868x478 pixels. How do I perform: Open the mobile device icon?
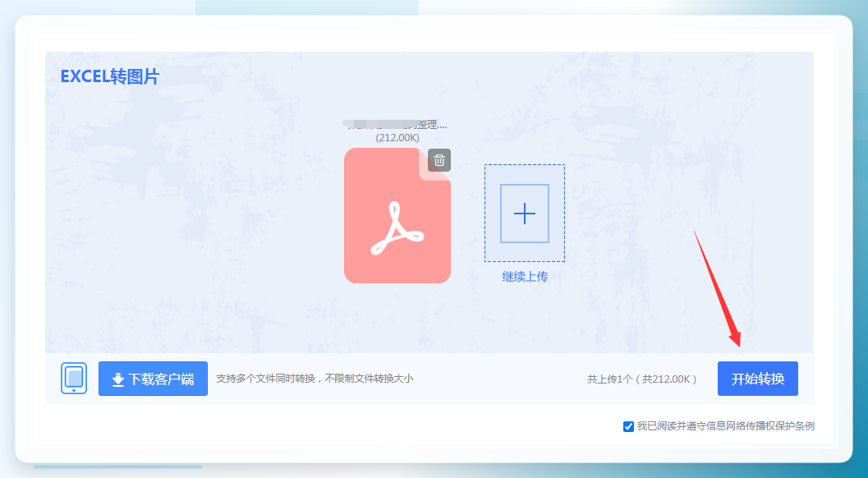click(74, 379)
